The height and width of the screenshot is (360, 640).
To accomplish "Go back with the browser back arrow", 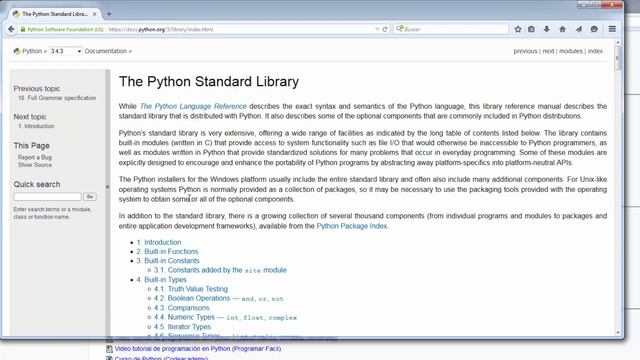I will tap(11, 29).
